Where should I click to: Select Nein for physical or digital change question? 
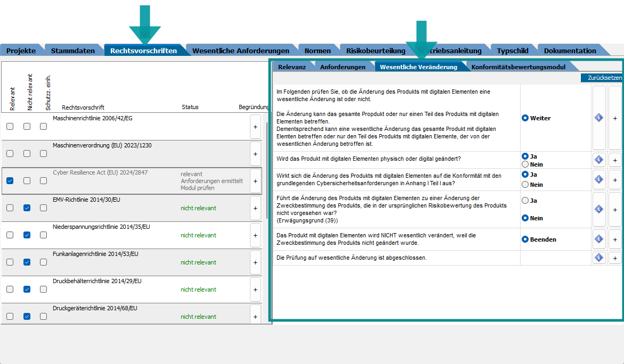525,164
